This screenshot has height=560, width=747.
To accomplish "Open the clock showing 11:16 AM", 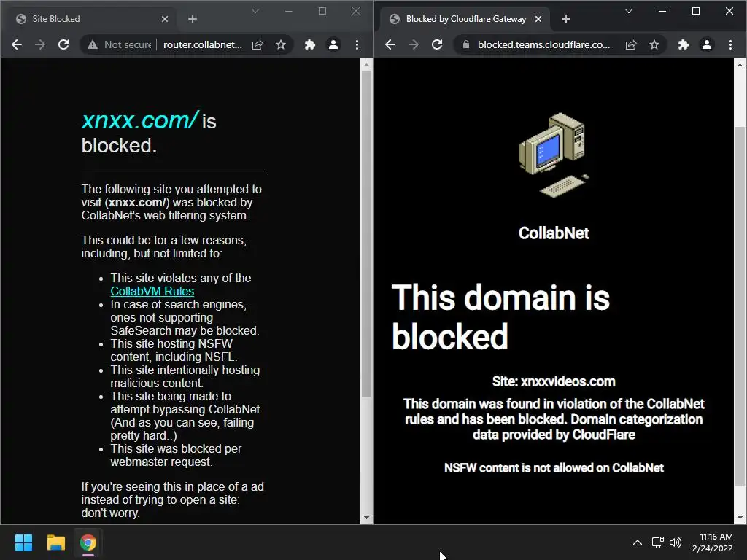I will click(x=712, y=542).
